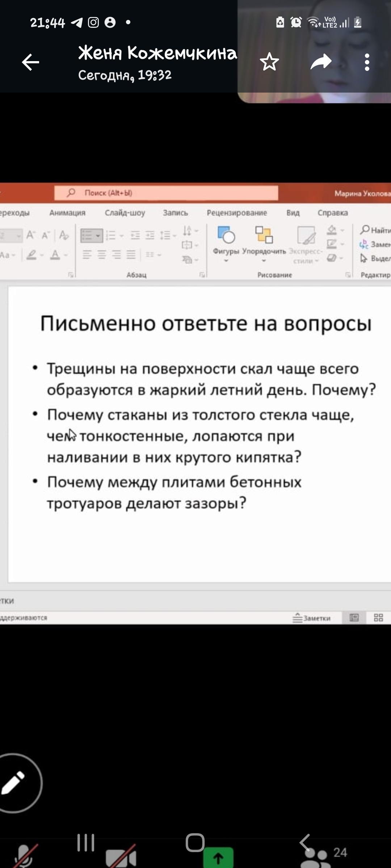This screenshot has width=391, height=868.
Task: Open the Рецензирование ribbon tab
Action: (x=237, y=213)
